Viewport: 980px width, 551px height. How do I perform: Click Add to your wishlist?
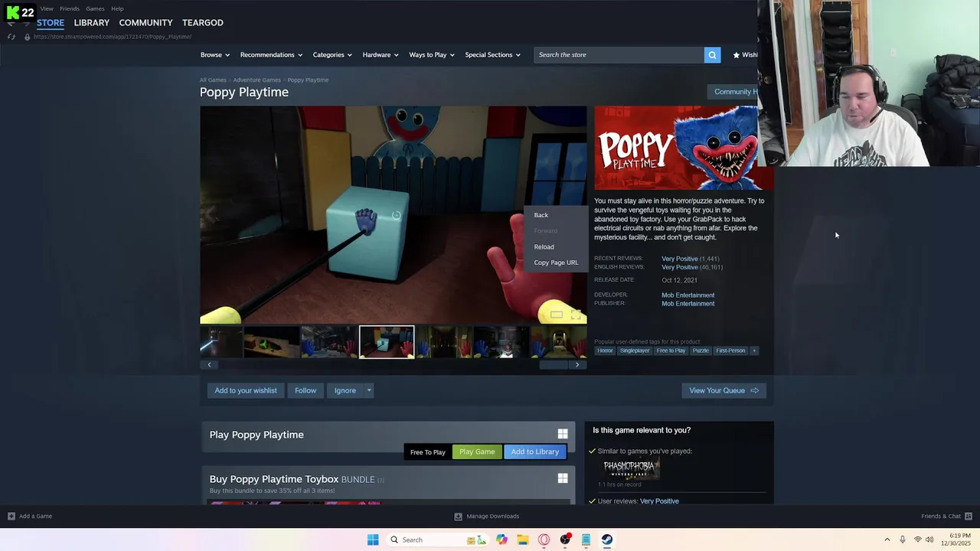click(246, 390)
